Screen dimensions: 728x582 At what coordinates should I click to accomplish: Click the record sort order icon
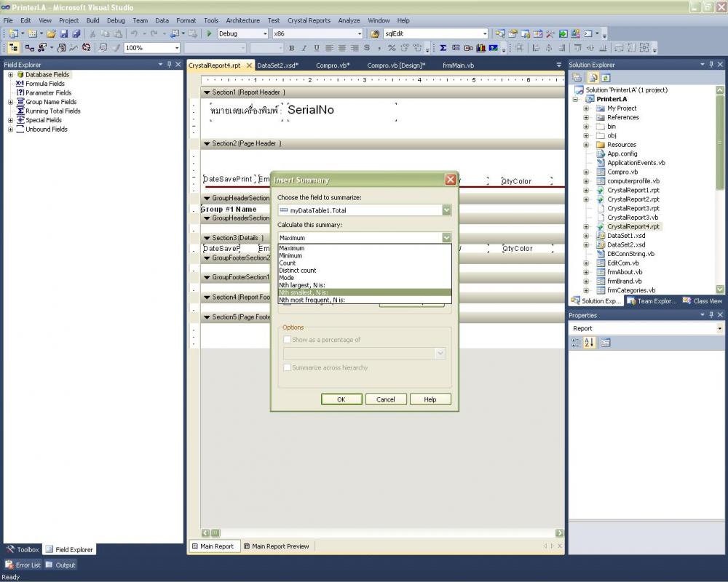(87, 48)
